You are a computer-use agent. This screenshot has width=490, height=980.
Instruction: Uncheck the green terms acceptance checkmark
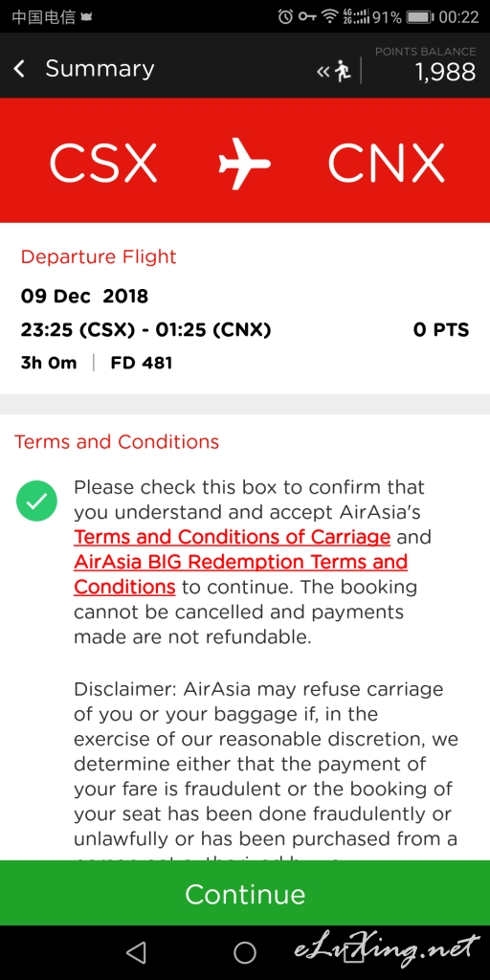point(37,501)
